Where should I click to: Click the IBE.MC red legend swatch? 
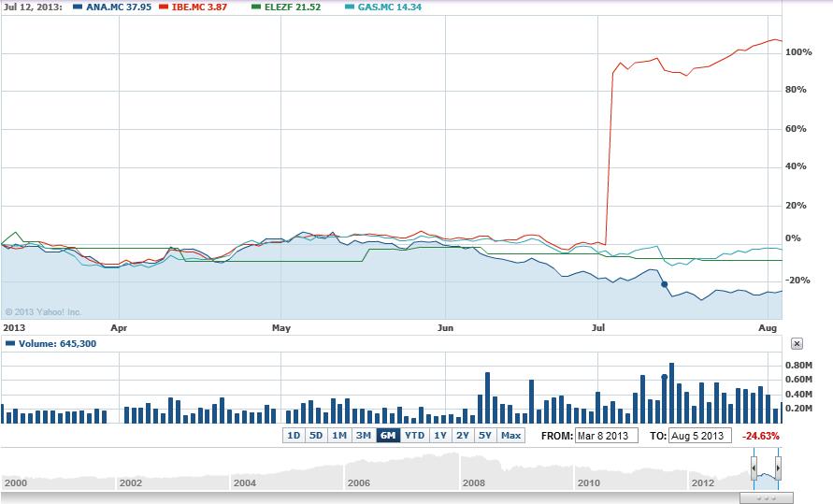coord(164,7)
